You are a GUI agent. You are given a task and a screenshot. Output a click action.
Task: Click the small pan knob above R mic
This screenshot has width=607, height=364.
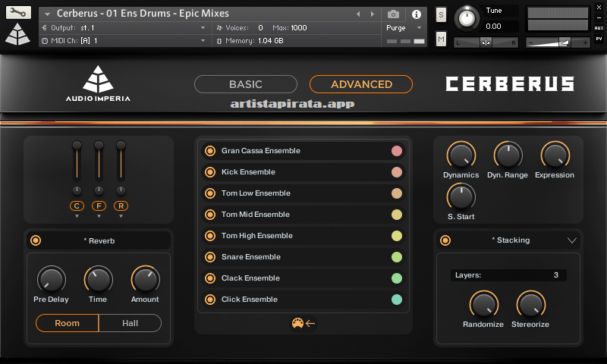(121, 190)
